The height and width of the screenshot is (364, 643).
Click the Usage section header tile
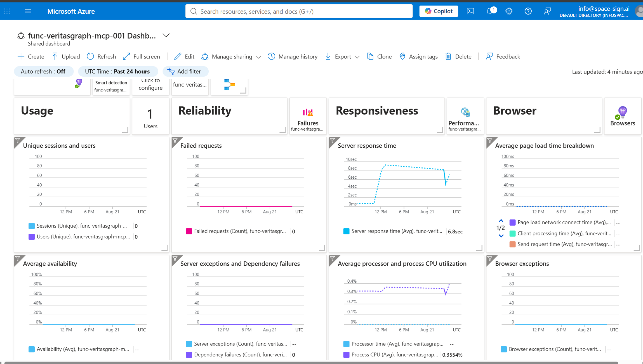[72, 116]
